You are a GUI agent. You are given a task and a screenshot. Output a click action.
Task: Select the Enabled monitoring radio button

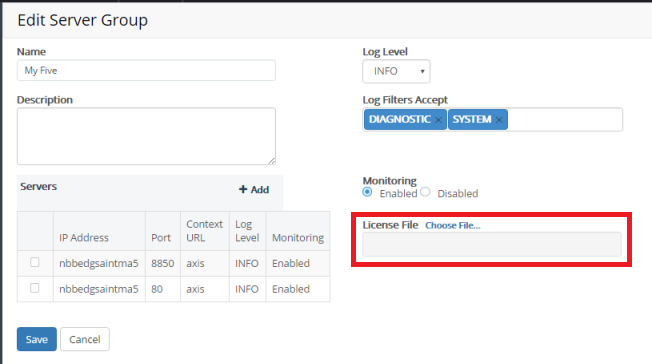tap(367, 192)
